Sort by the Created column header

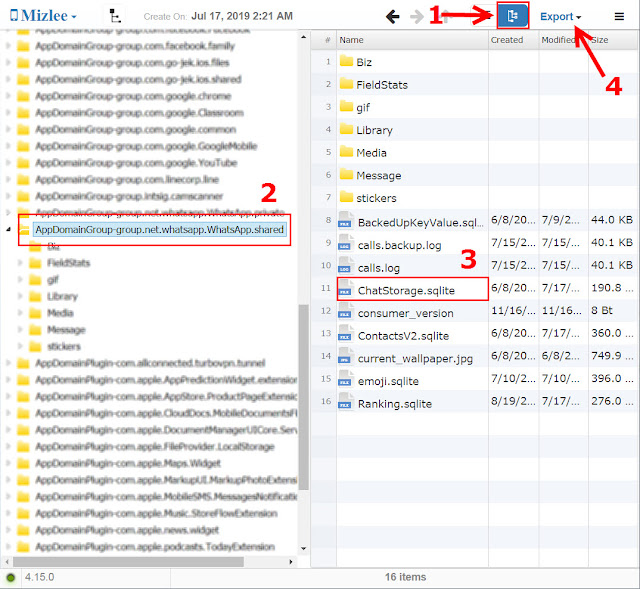tap(513, 40)
